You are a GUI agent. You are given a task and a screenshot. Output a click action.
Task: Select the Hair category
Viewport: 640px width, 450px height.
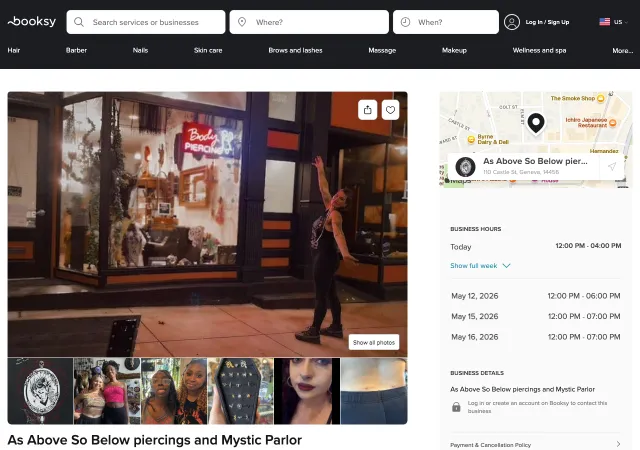13,50
